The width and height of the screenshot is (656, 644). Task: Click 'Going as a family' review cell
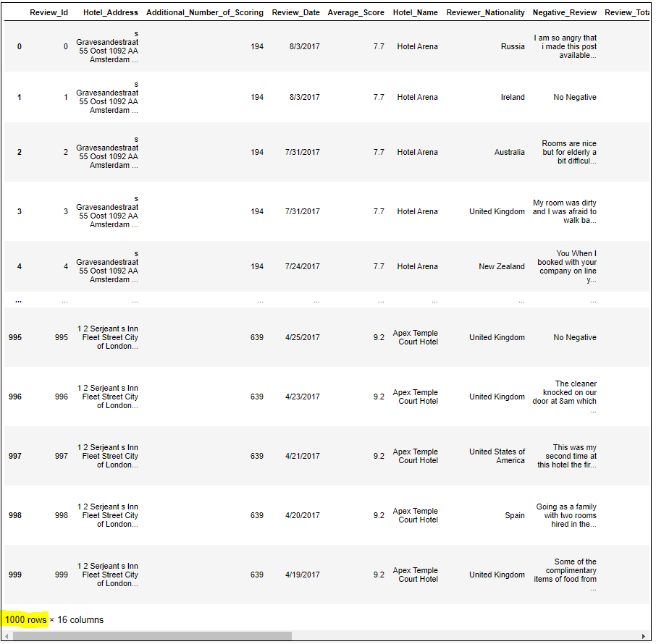[566, 516]
